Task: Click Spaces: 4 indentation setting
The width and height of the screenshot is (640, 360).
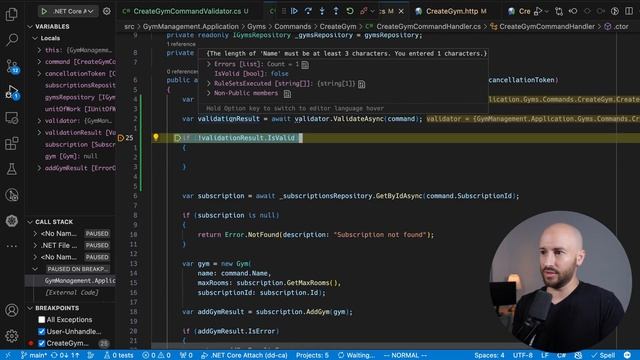Action: [489, 355]
